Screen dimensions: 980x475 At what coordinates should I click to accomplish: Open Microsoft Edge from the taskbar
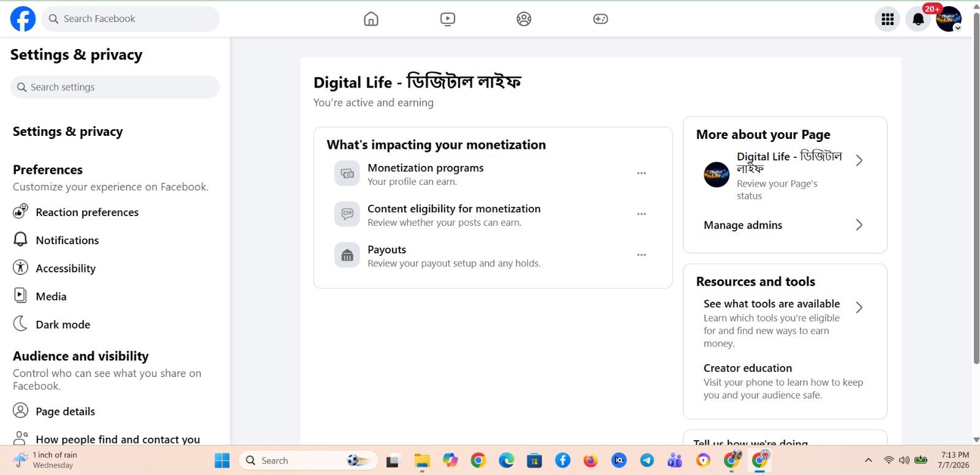507,461
